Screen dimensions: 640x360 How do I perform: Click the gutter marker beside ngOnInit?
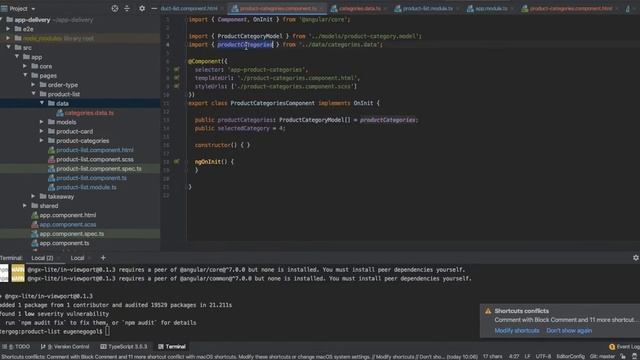tap(176, 162)
